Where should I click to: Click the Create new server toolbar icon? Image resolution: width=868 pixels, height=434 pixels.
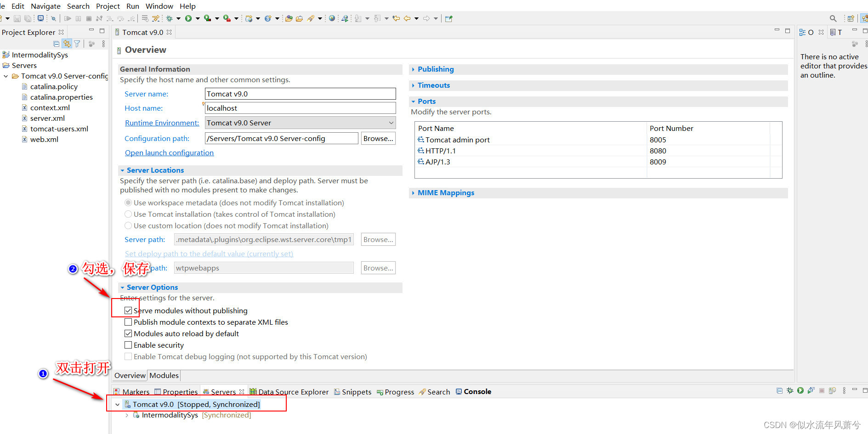[249, 18]
